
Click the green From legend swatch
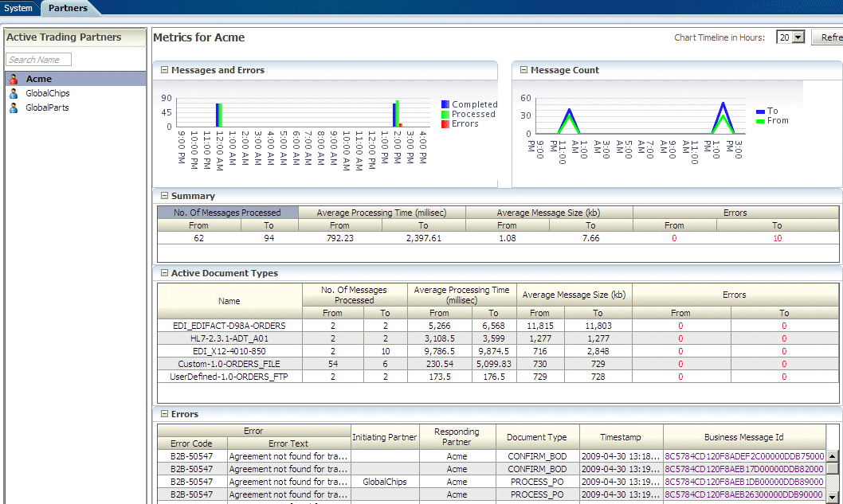(x=761, y=121)
